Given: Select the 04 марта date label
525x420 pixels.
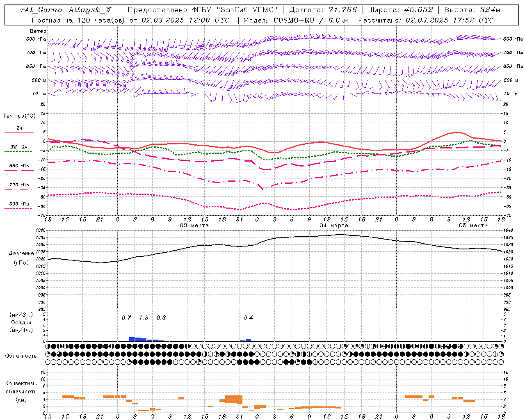Looking at the screenshot, I should point(334,226).
